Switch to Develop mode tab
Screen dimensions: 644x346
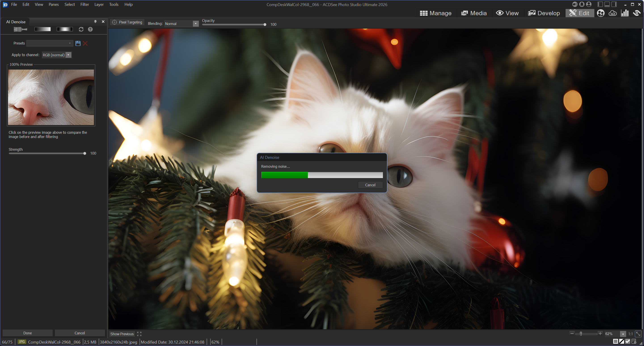pyautogui.click(x=544, y=13)
